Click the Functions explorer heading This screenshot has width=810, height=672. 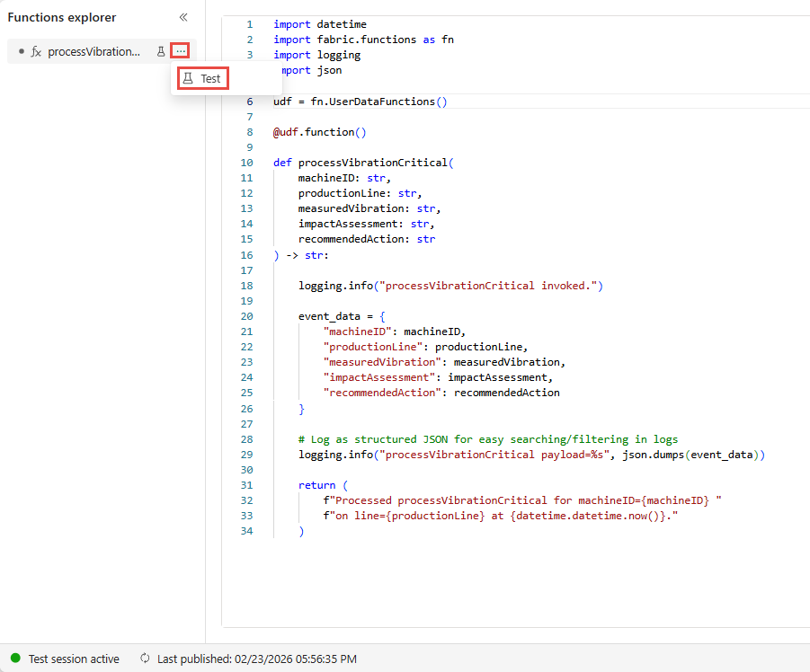(x=62, y=17)
